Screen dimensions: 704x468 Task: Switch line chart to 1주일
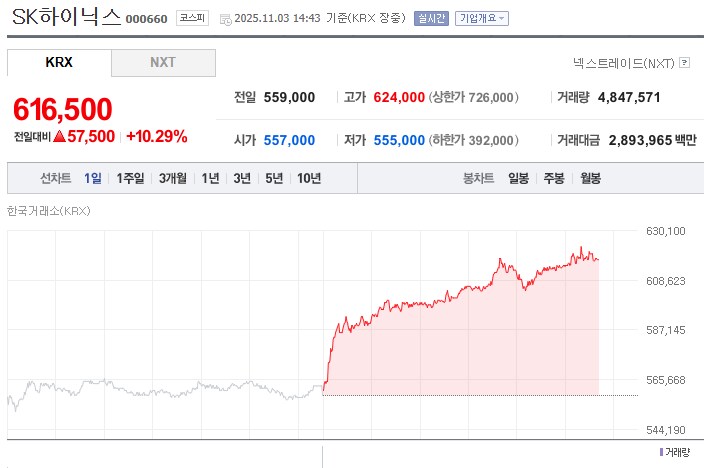(x=130, y=178)
